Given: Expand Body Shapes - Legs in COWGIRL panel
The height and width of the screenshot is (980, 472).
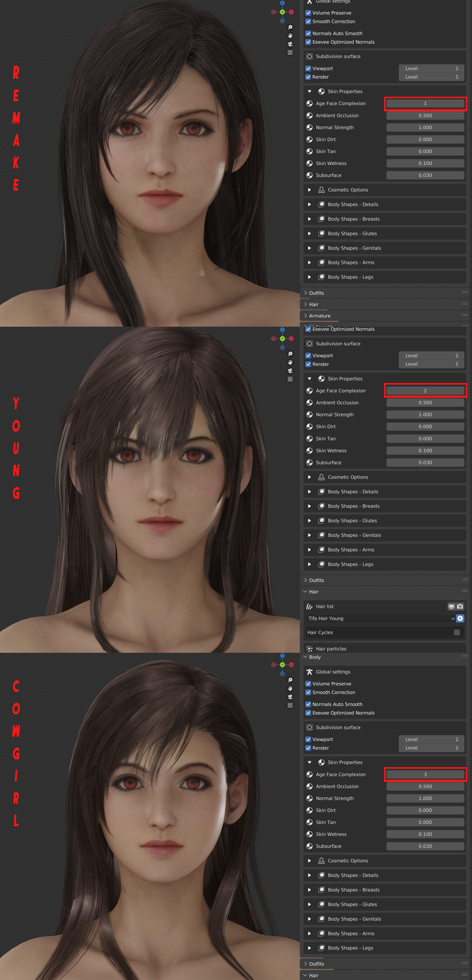Looking at the screenshot, I should 310,948.
